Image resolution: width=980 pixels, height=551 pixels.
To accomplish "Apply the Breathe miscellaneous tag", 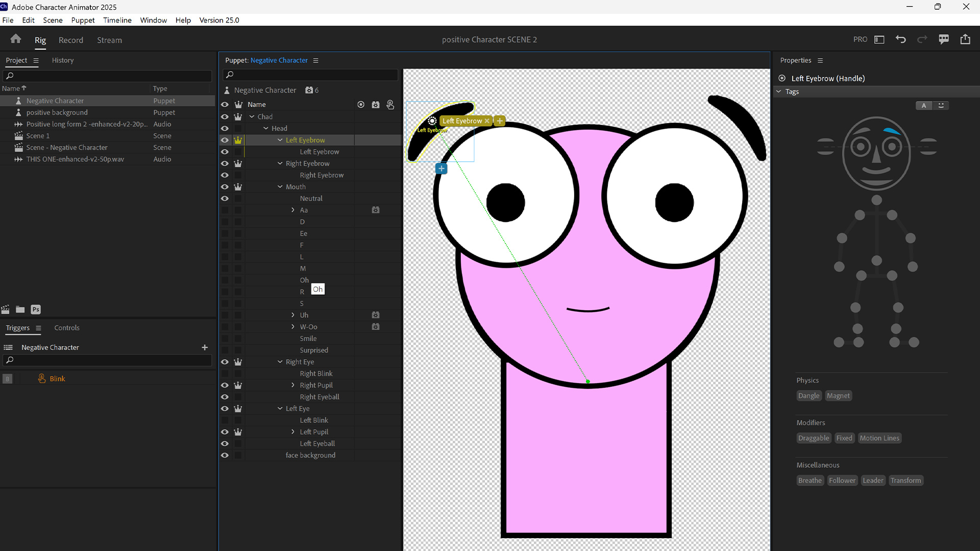I will [810, 481].
